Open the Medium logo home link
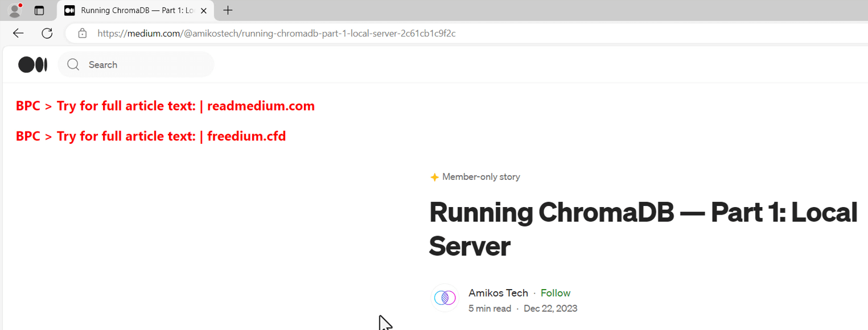This screenshot has height=330, width=868. [32, 65]
